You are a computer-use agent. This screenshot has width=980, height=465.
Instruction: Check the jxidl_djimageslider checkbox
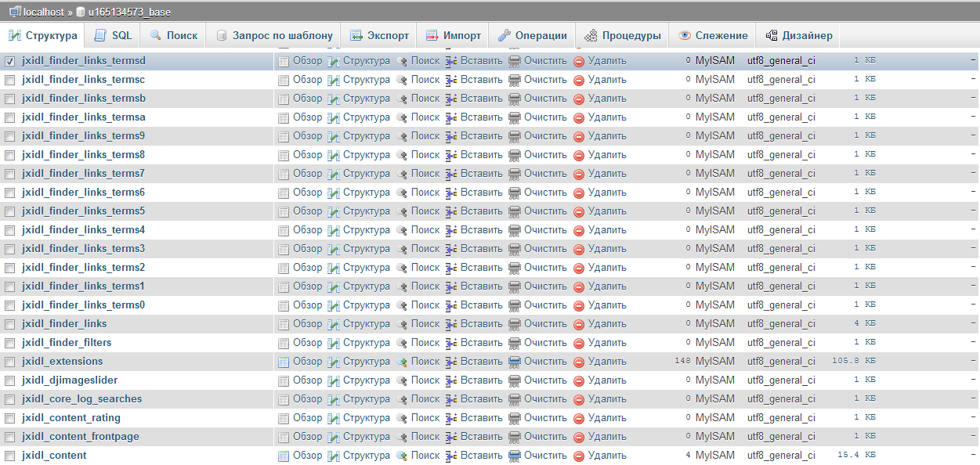tap(10, 380)
